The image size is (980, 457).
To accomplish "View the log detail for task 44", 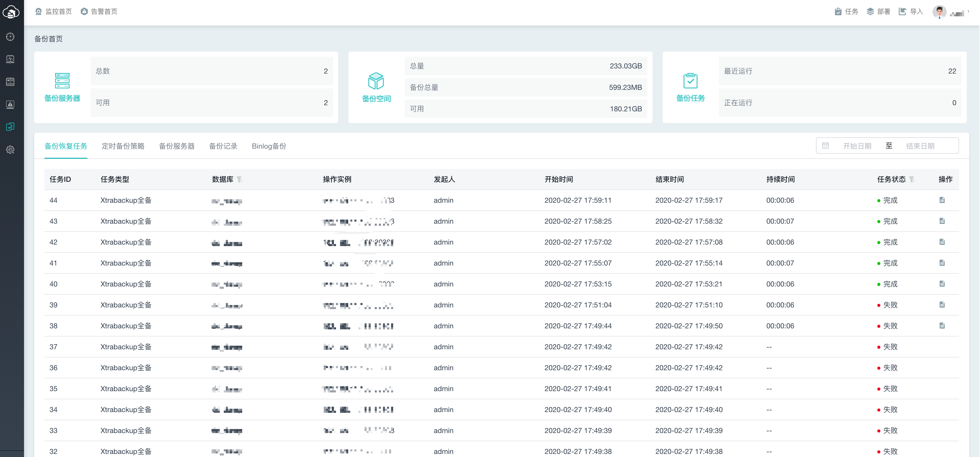I will (942, 200).
